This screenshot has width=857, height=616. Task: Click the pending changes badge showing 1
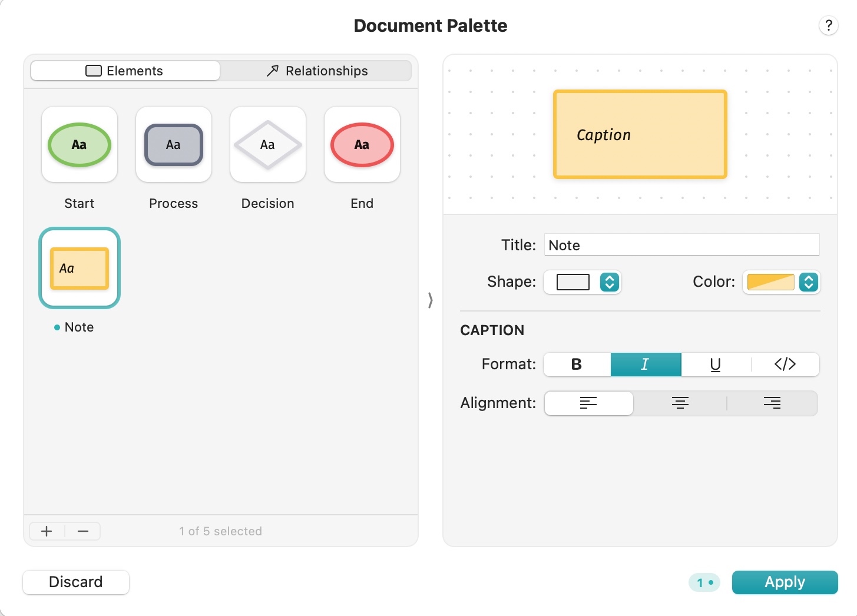[x=704, y=582]
